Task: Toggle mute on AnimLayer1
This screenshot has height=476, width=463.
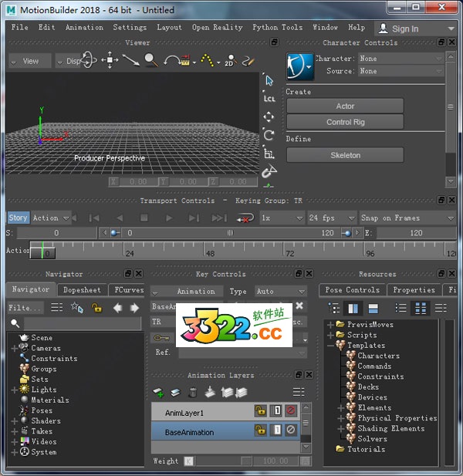Action: tap(291, 410)
